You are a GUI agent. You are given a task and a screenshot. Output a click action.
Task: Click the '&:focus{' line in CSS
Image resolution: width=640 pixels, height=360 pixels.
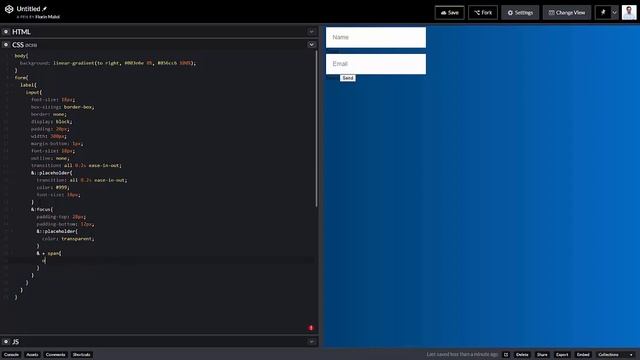pyautogui.click(x=42, y=209)
